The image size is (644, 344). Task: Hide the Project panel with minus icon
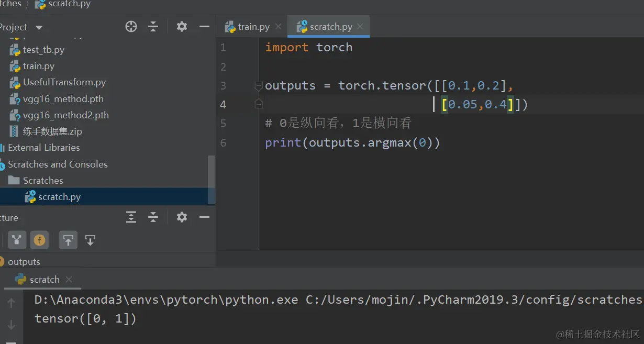coord(204,27)
